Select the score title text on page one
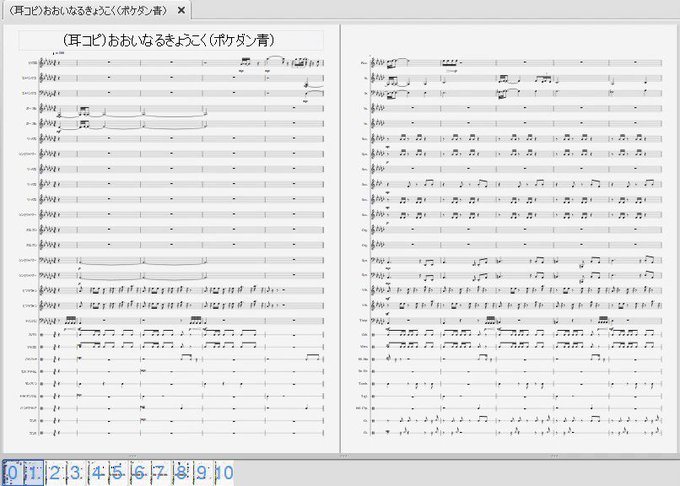The image size is (680, 486). coord(169,40)
